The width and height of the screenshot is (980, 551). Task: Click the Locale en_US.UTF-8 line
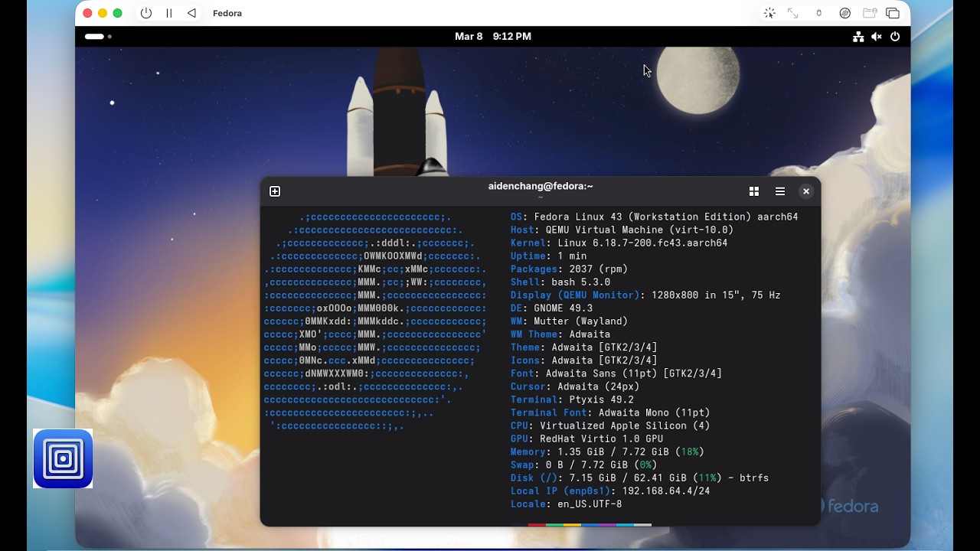click(x=567, y=503)
